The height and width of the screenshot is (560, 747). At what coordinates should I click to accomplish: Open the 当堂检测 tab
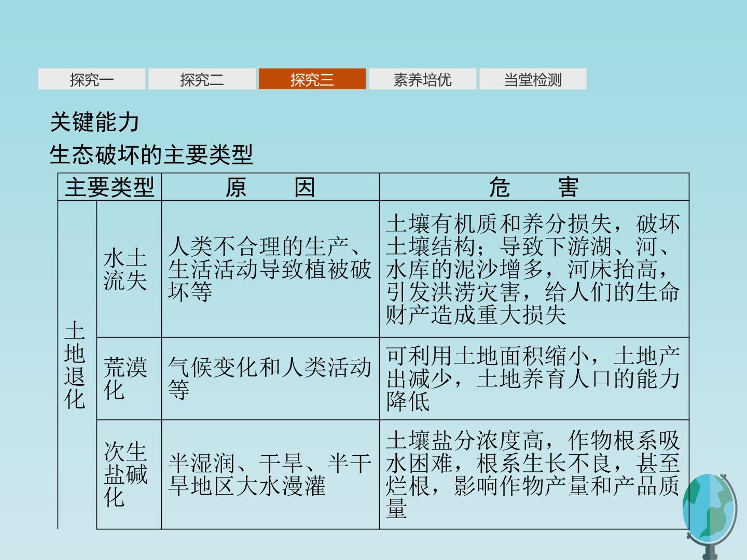click(x=533, y=79)
